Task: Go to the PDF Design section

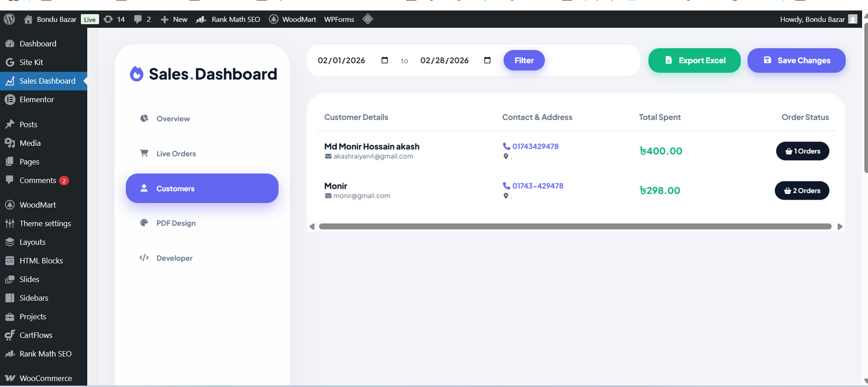Action: coord(176,223)
